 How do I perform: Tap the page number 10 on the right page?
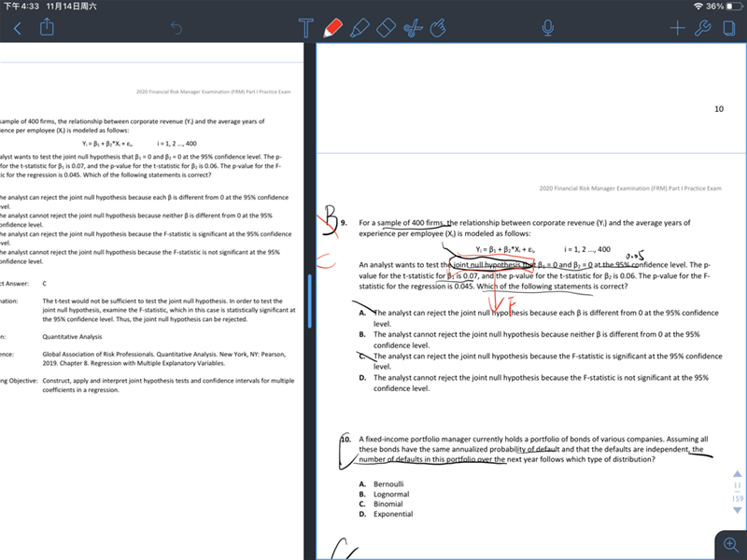719,109
